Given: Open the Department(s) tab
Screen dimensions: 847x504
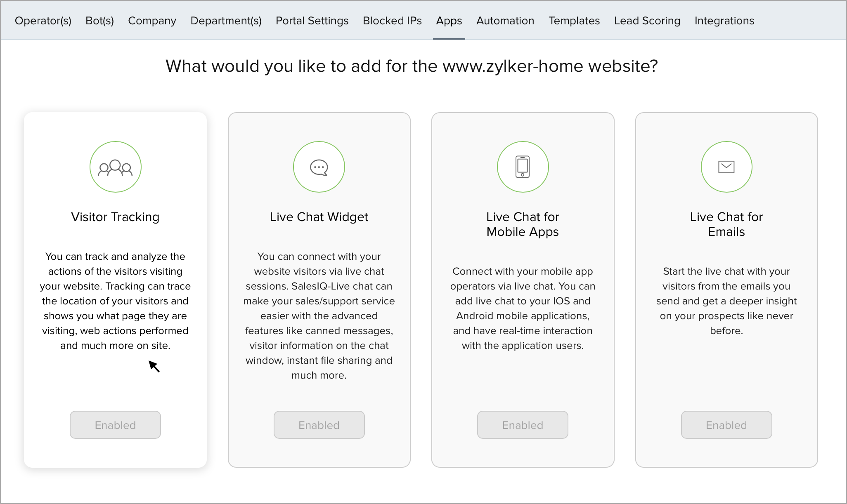Looking at the screenshot, I should [x=226, y=21].
